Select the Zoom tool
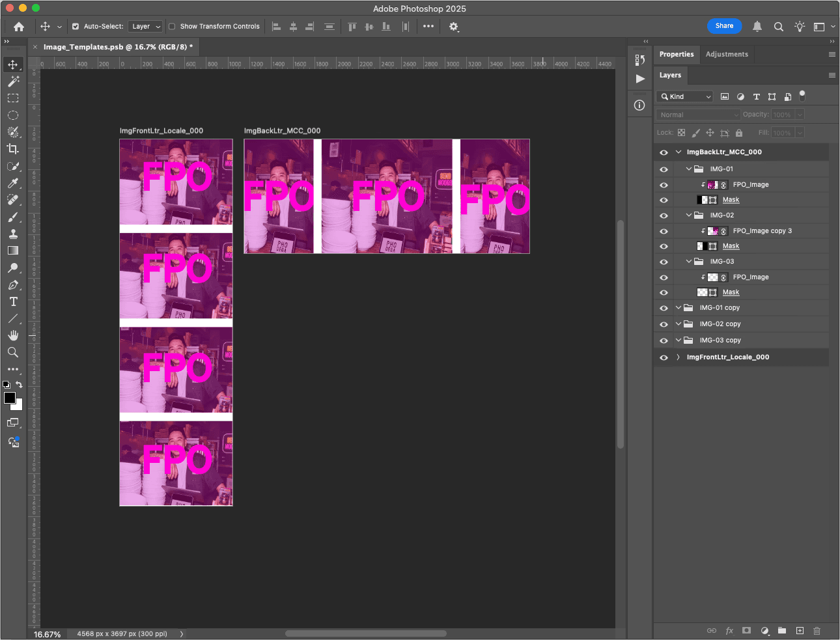The height and width of the screenshot is (640, 840). pyautogui.click(x=13, y=352)
